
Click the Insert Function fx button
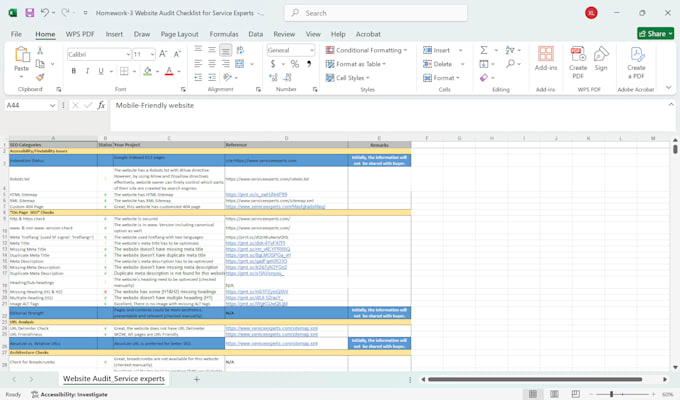pos(101,105)
